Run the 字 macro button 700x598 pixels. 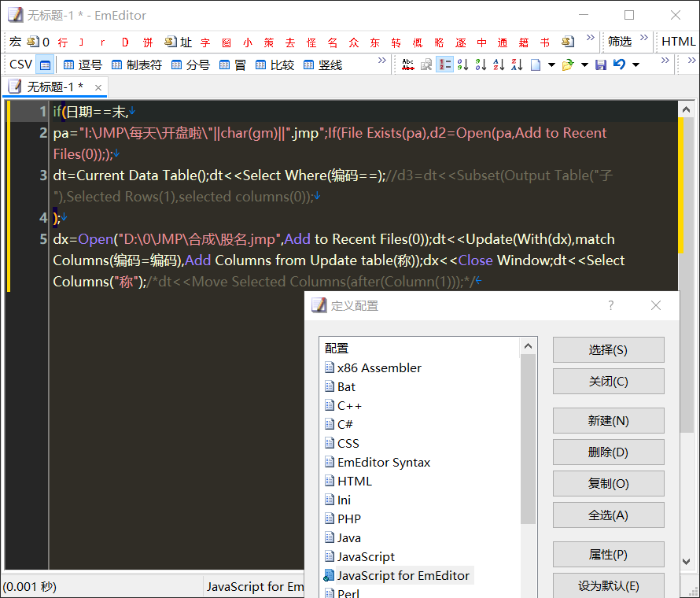(x=205, y=42)
